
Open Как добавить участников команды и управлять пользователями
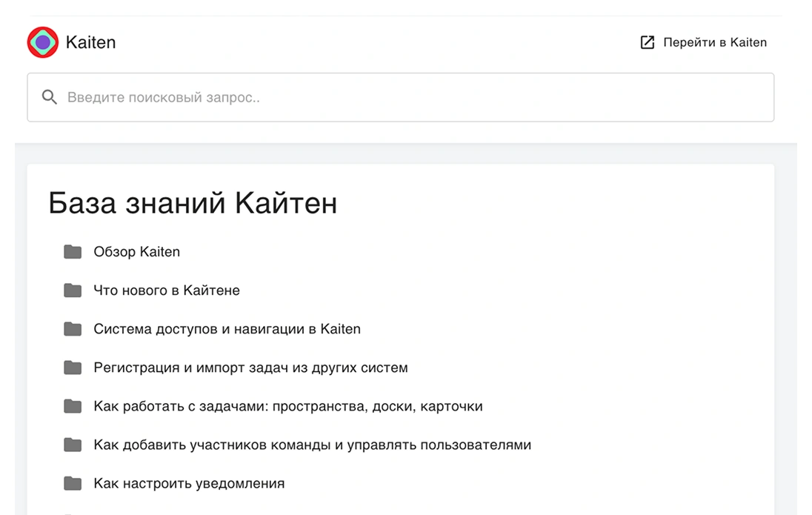[x=312, y=444]
